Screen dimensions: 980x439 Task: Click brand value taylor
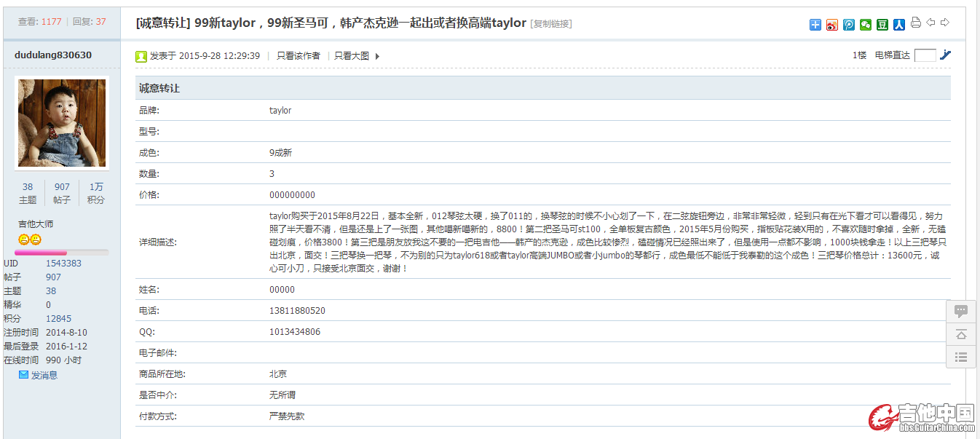280,111
